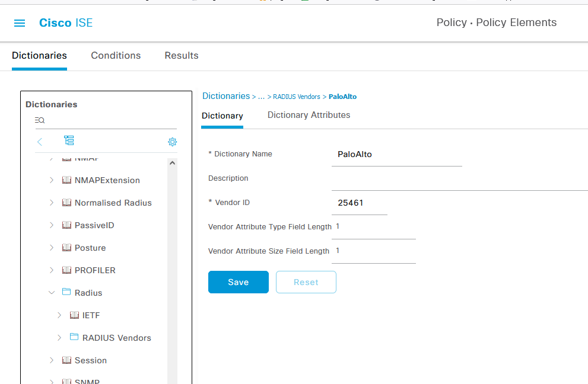Click the back arrow in the tree toolbar
This screenshot has height=384, width=588.
point(40,142)
